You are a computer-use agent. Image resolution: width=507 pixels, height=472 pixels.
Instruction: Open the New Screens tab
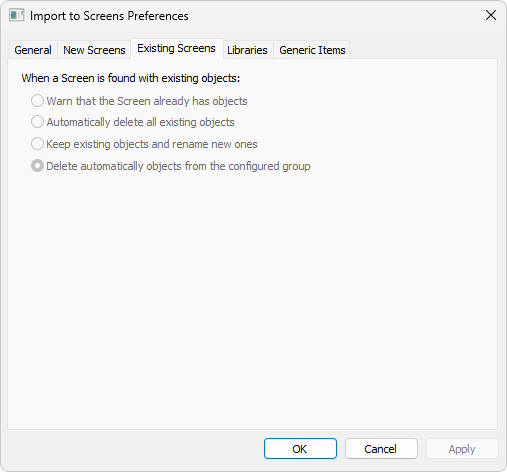[94, 50]
